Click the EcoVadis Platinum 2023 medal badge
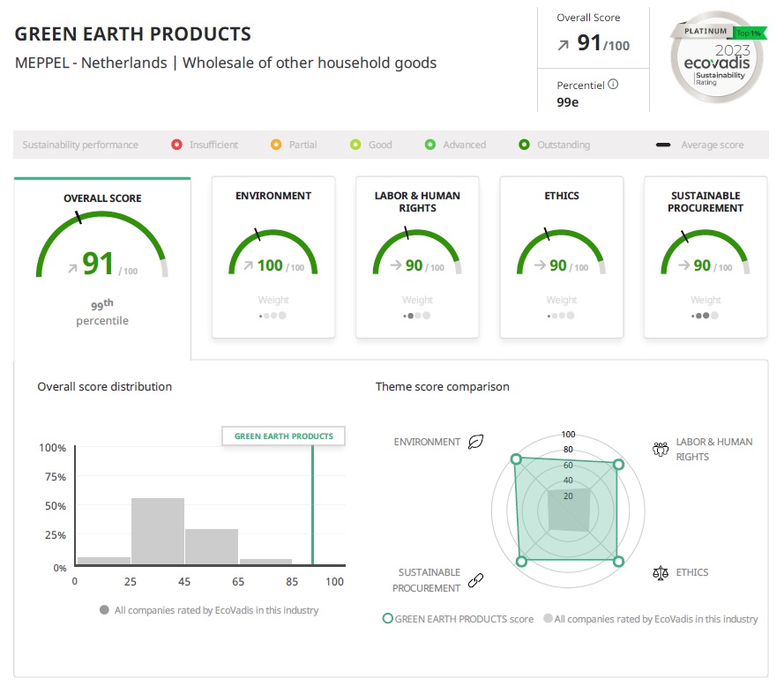 point(716,57)
